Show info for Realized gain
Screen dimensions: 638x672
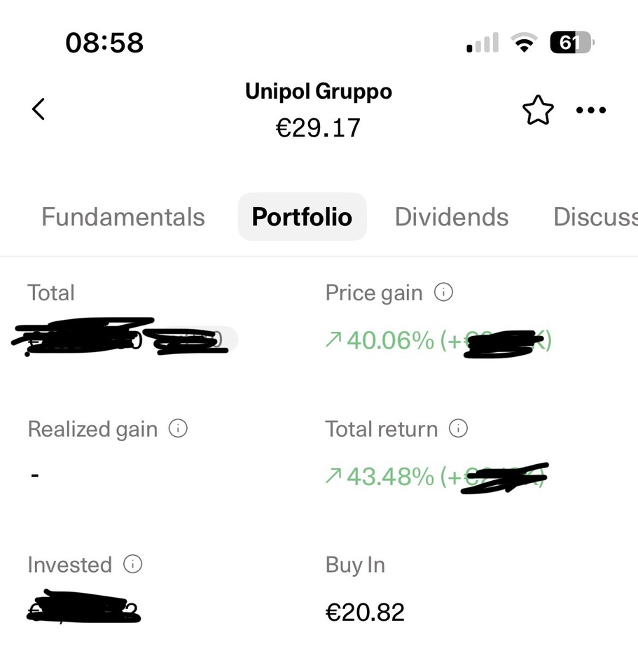coord(178,428)
